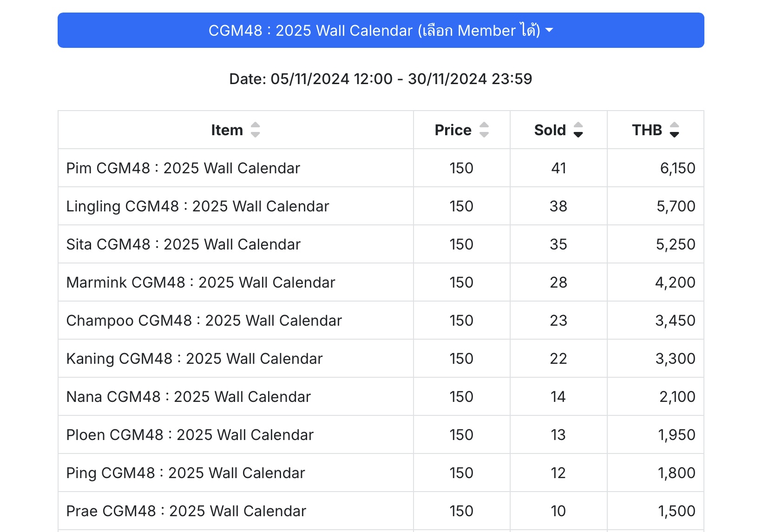Select the Champoo CGM48 Wall Calendar row
762x532 pixels.
(x=381, y=320)
